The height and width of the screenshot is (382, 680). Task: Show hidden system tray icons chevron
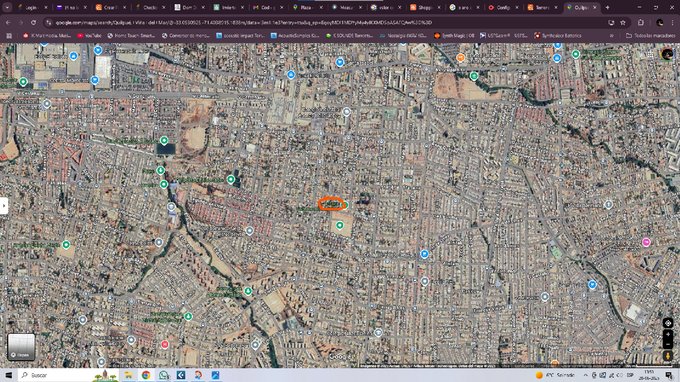point(585,375)
